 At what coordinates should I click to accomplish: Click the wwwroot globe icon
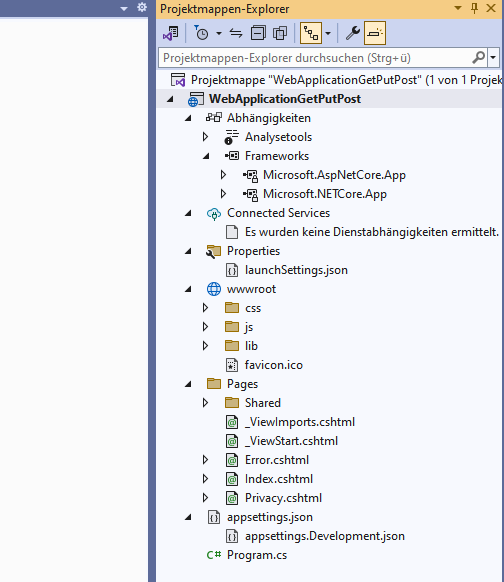point(214,289)
